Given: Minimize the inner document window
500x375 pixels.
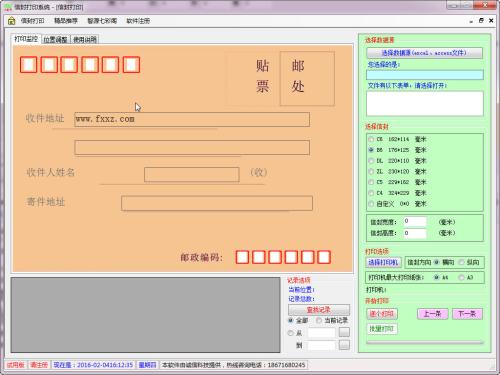Looking at the screenshot, I should pos(471,21).
